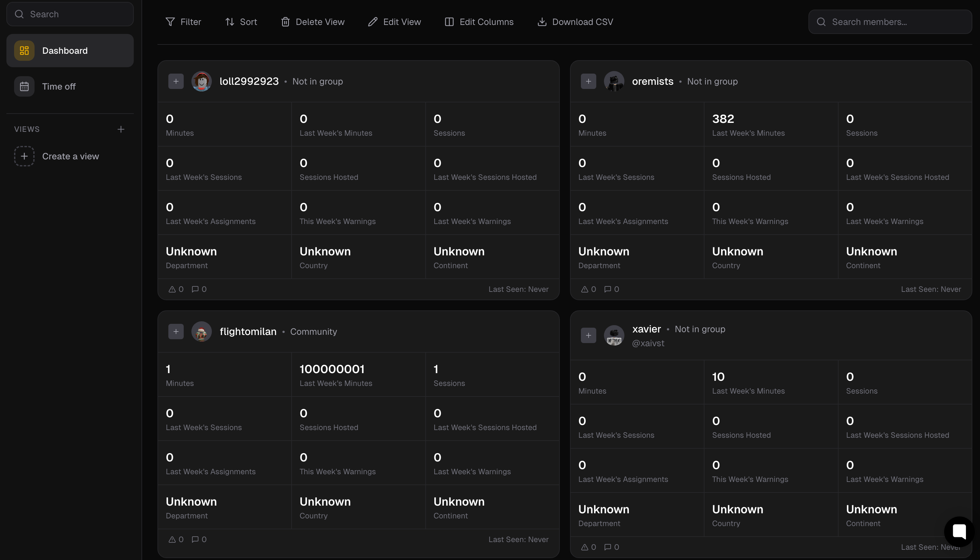Click Delete View trash icon
This screenshot has width=980, height=560.
(x=285, y=22)
